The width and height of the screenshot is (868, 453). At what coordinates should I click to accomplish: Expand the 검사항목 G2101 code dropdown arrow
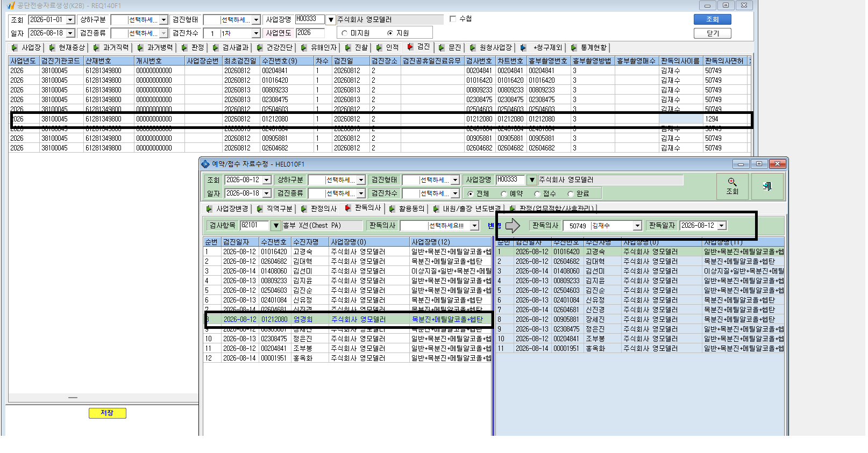[x=276, y=226]
